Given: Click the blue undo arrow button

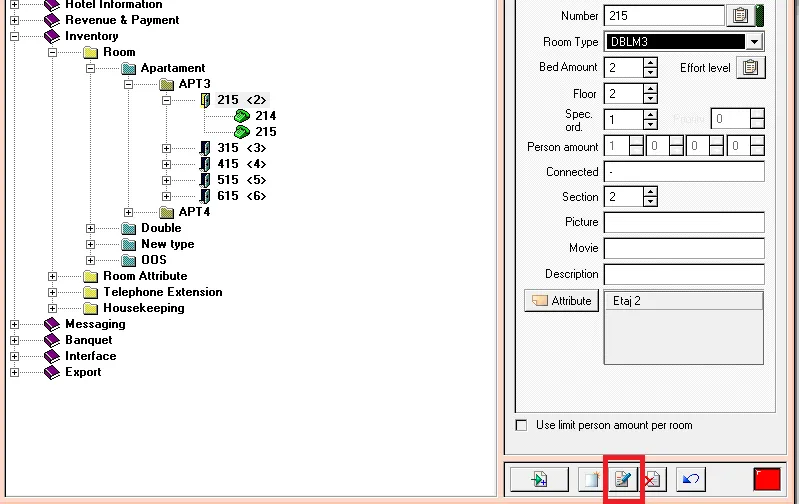Looking at the screenshot, I should (x=690, y=479).
